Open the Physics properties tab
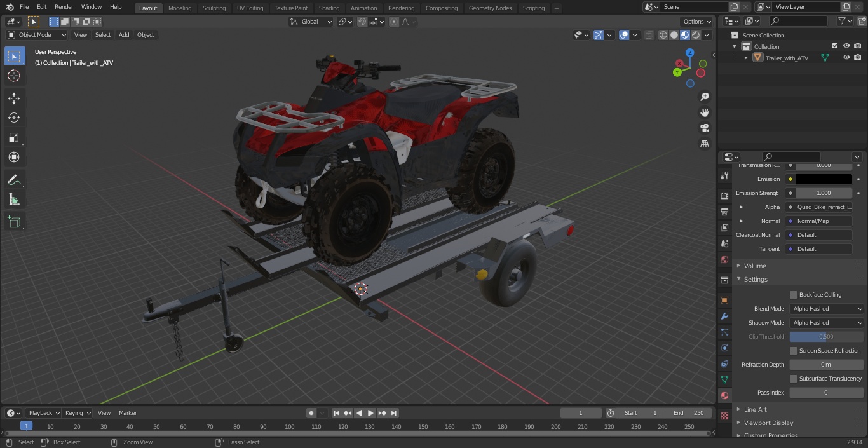The image size is (868, 448). tap(724, 348)
